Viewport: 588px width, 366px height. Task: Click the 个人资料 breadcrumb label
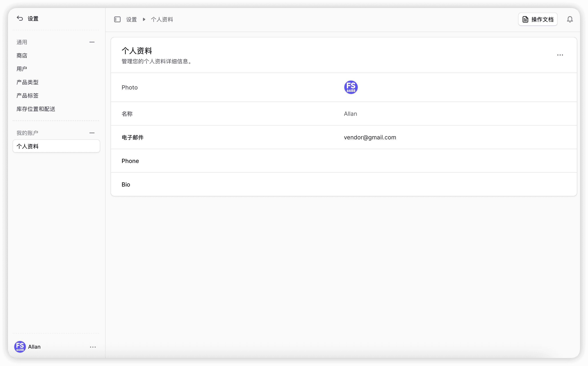pyautogui.click(x=162, y=19)
